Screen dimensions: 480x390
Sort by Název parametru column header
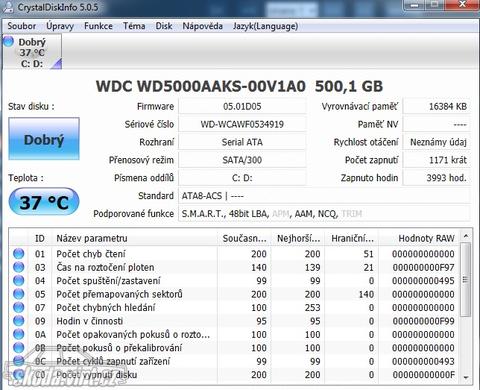click(x=134, y=238)
